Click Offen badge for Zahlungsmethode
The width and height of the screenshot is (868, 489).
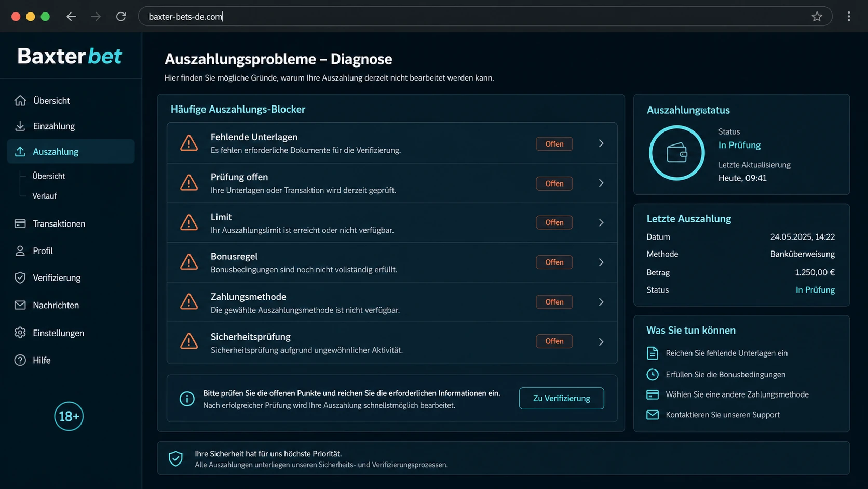[554, 302]
